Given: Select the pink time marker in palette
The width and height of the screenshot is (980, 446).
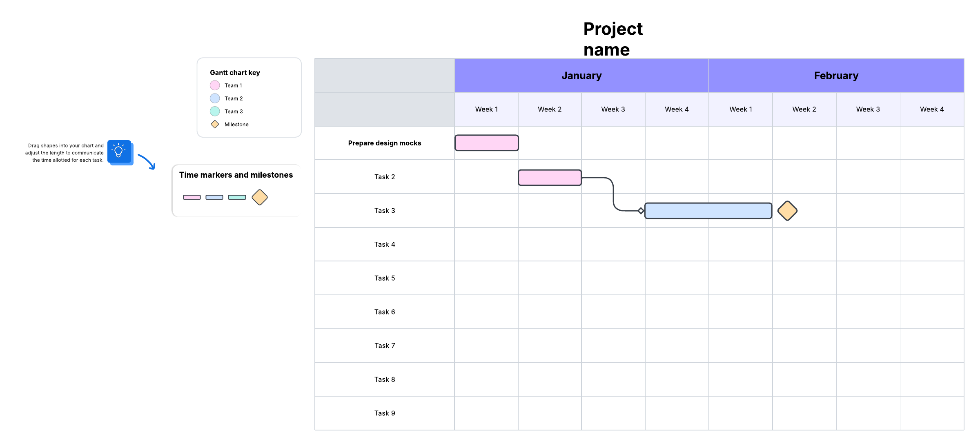Looking at the screenshot, I should coord(192,197).
